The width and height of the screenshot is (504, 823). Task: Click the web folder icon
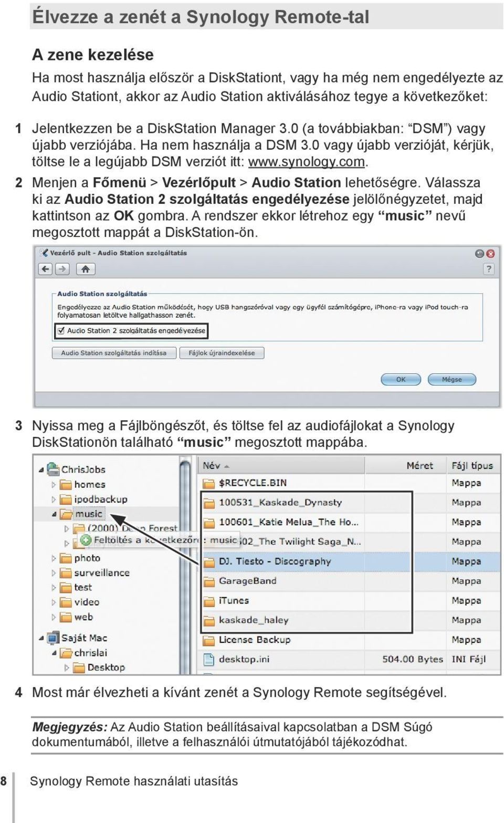[x=66, y=617]
